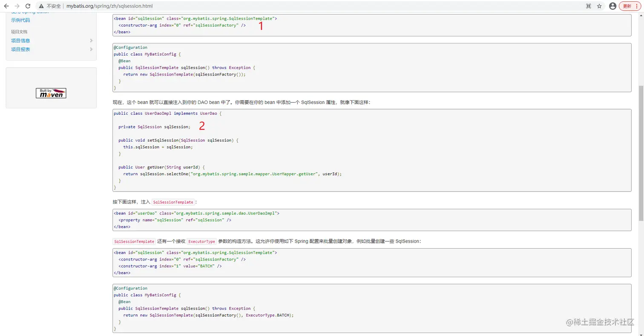The width and height of the screenshot is (644, 336).
Task: Click the constructor-arg line with value="BATCH"
Action: pyautogui.click(x=170, y=266)
